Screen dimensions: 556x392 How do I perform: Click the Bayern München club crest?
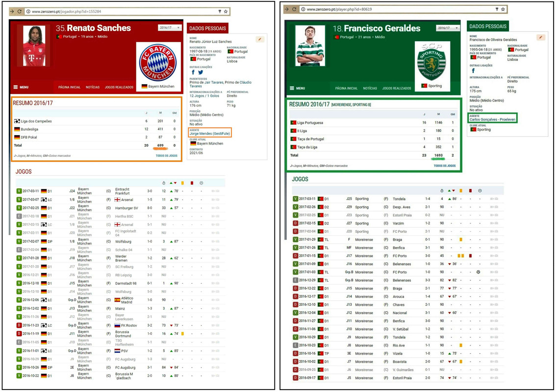pos(158,63)
